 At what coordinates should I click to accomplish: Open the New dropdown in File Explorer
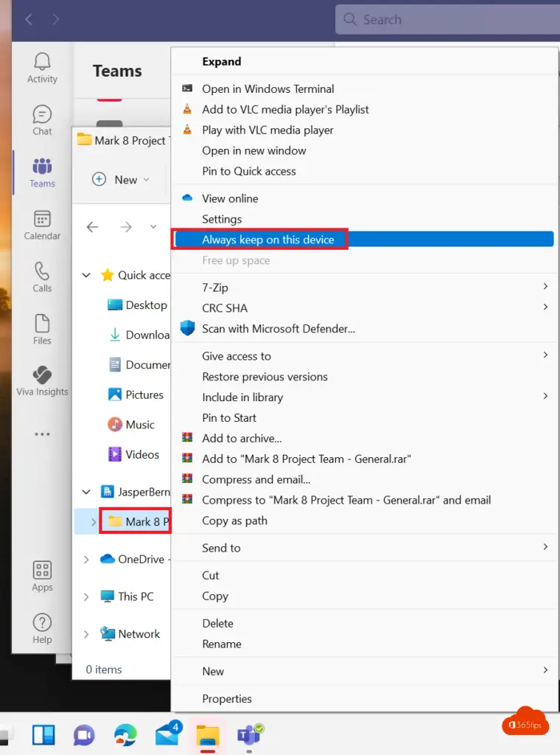(122, 180)
